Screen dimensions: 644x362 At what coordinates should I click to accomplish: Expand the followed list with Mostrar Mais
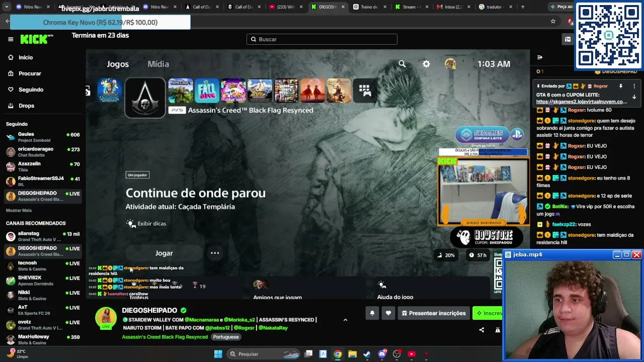click(x=19, y=210)
